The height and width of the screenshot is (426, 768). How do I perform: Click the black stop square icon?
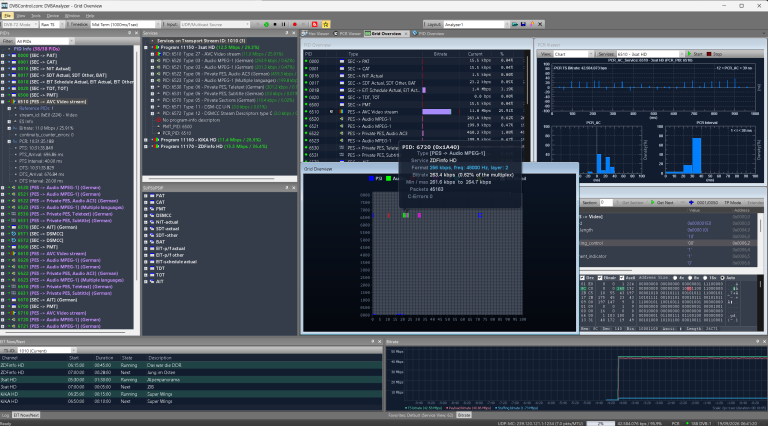(275, 24)
